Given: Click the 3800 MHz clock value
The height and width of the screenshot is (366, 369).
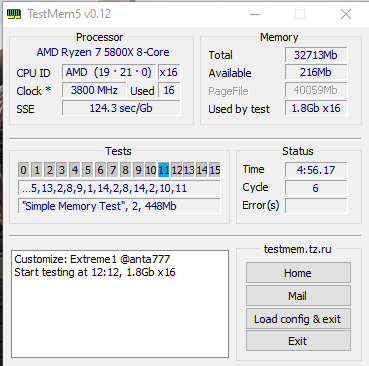Looking at the screenshot, I should tap(94, 90).
